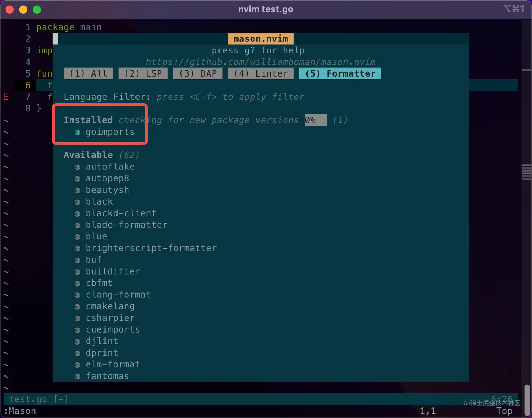The height and width of the screenshot is (418, 532).
Task: Click the icon next to black
Action: [77, 202]
